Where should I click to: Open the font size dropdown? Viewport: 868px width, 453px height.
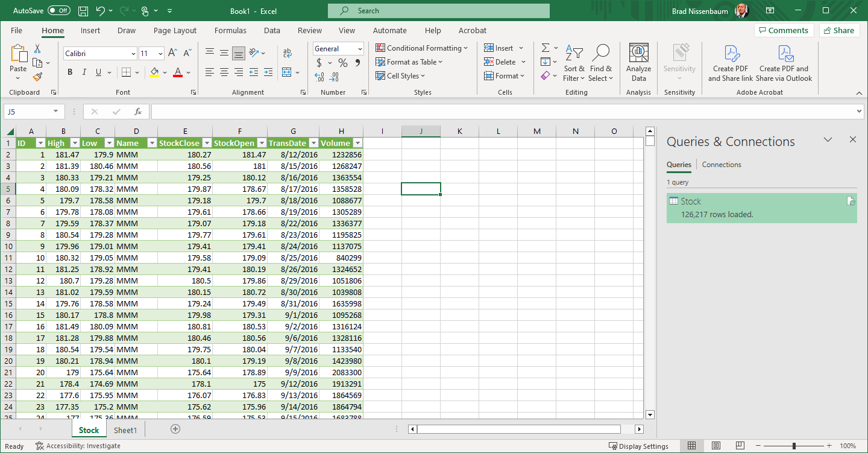coord(159,54)
